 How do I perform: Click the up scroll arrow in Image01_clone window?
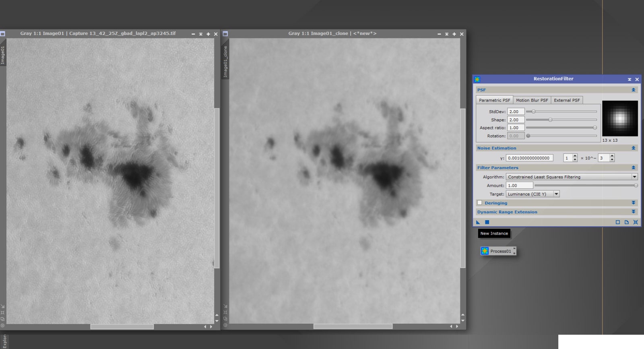pyautogui.click(x=463, y=315)
